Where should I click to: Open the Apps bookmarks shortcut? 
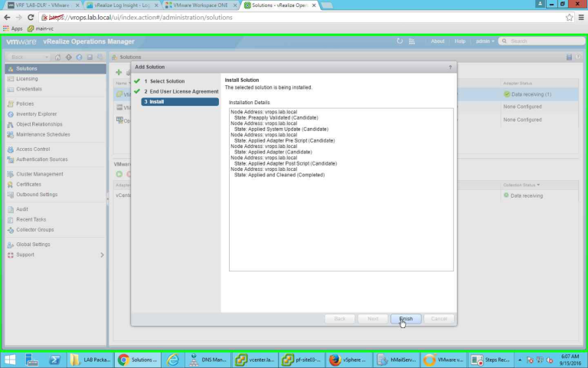pyautogui.click(x=13, y=28)
